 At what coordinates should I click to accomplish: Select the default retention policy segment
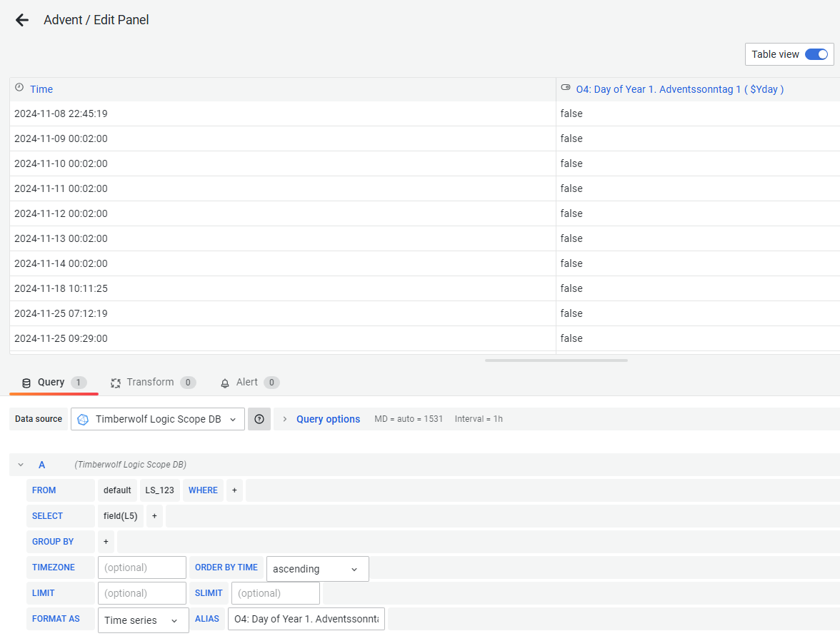[x=117, y=490]
